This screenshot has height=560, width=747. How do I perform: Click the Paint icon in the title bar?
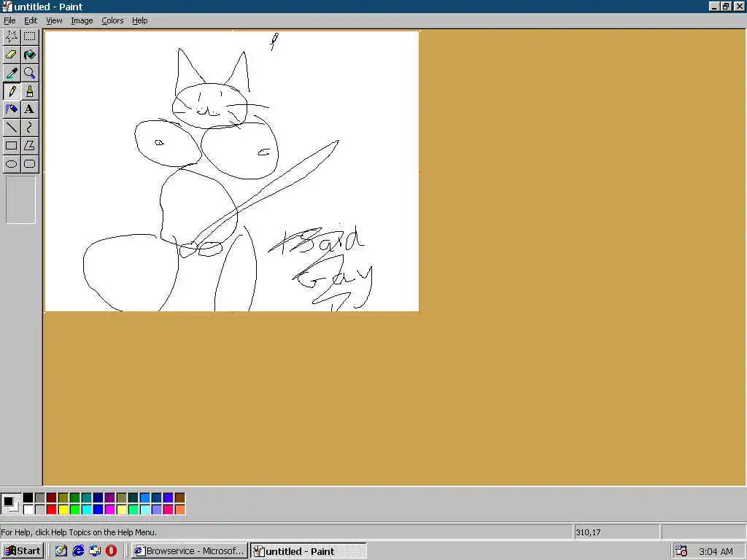point(7,7)
